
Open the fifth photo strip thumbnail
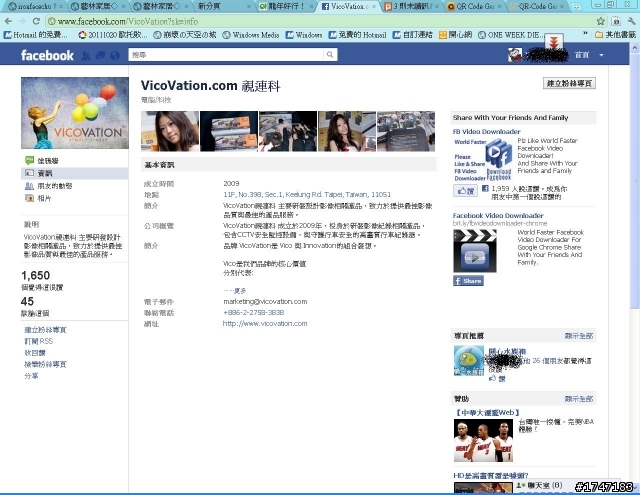(x=406, y=131)
